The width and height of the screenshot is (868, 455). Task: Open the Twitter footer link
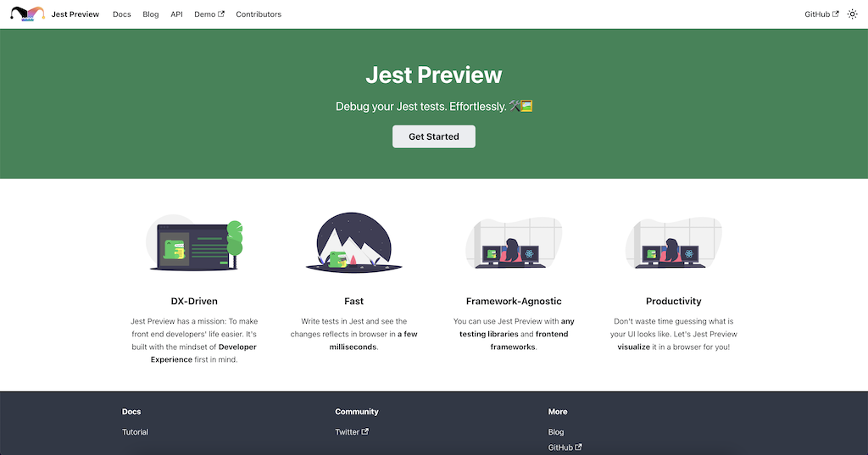(x=352, y=432)
